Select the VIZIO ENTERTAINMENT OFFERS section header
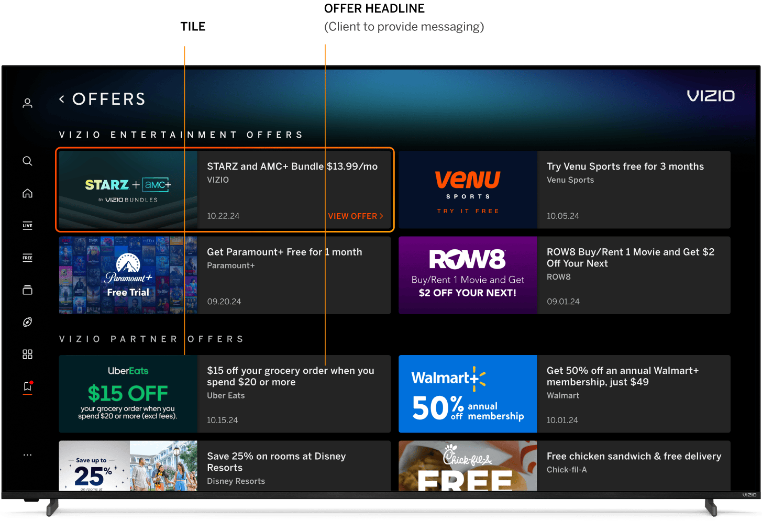Viewport: 762px width, 532px height. [x=180, y=135]
